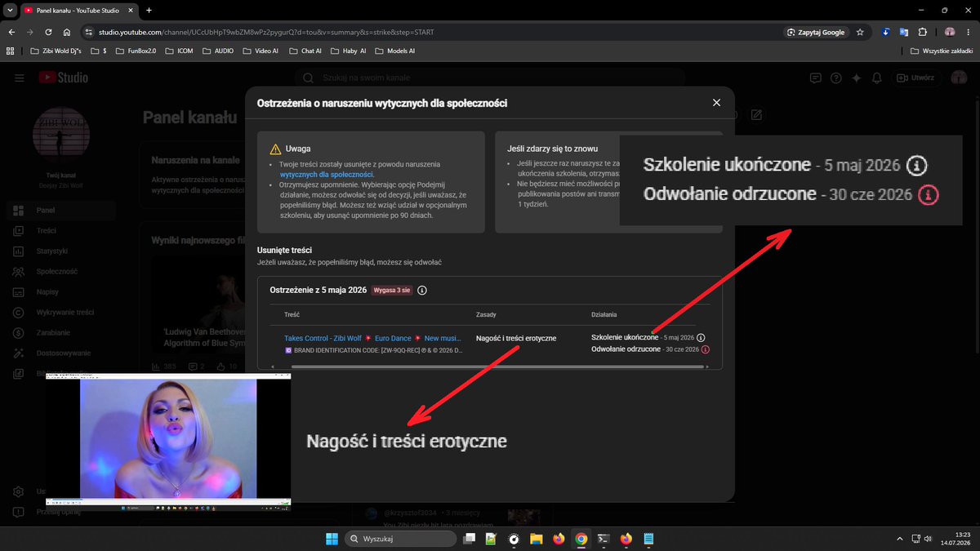Open the terminal icon on the taskbar

coord(604,539)
